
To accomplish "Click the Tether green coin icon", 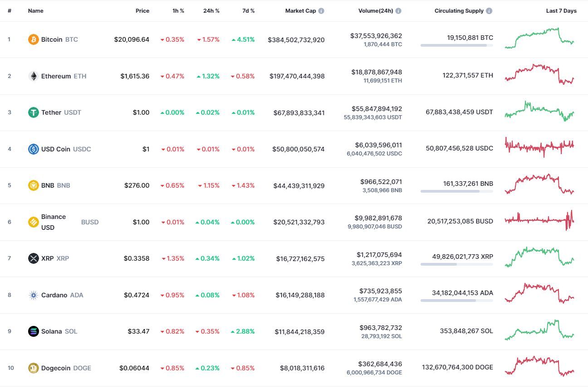I will (x=34, y=112).
